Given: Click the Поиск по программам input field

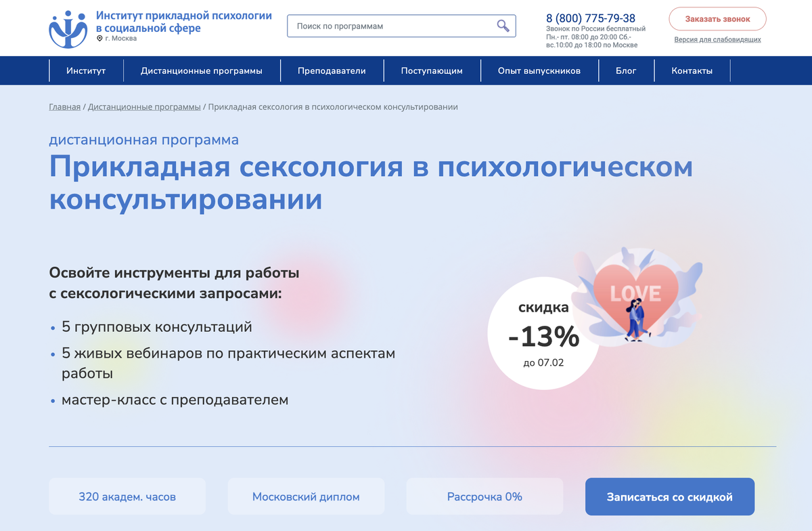Looking at the screenshot, I should [379, 26].
